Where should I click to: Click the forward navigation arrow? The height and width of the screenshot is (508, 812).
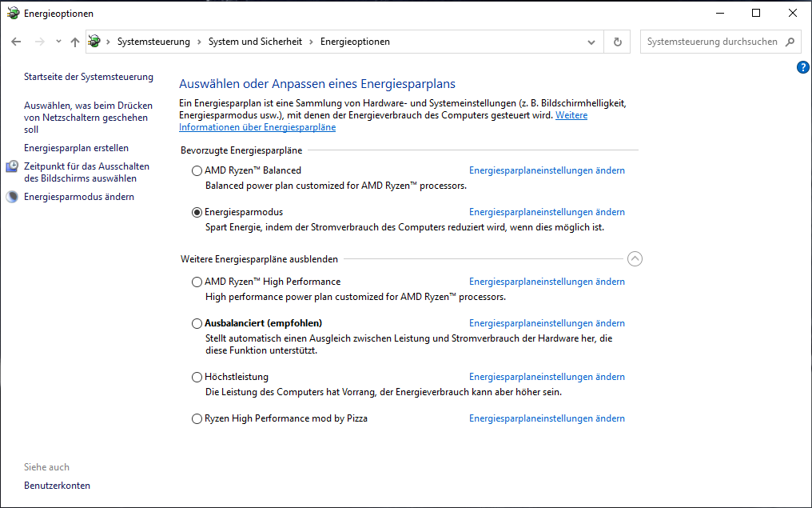coord(40,42)
